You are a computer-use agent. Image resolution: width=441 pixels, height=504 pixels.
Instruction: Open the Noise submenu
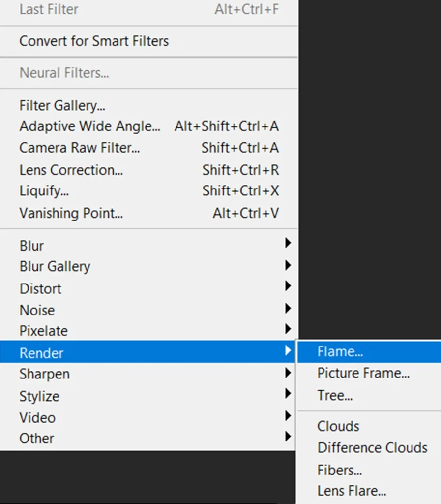tap(37, 310)
